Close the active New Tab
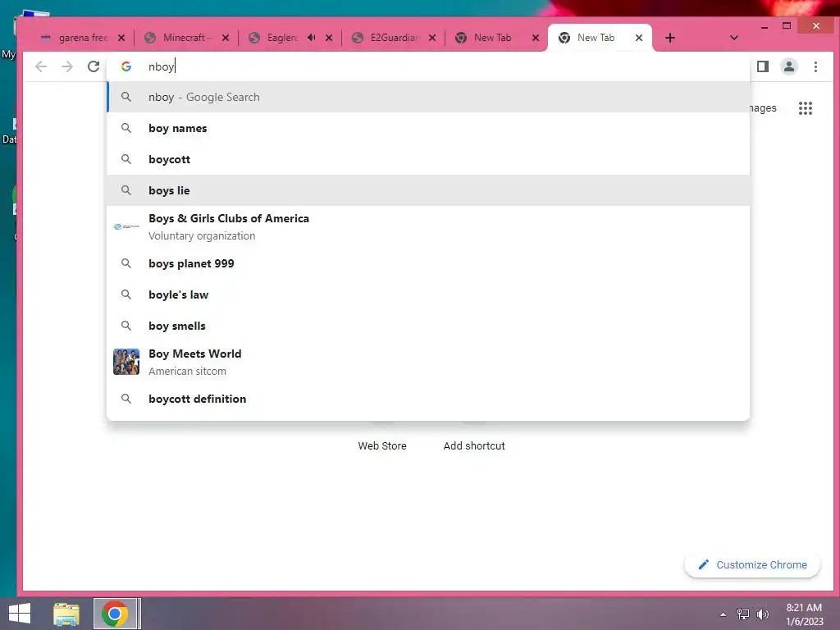The height and width of the screenshot is (630, 840). pos(638,38)
